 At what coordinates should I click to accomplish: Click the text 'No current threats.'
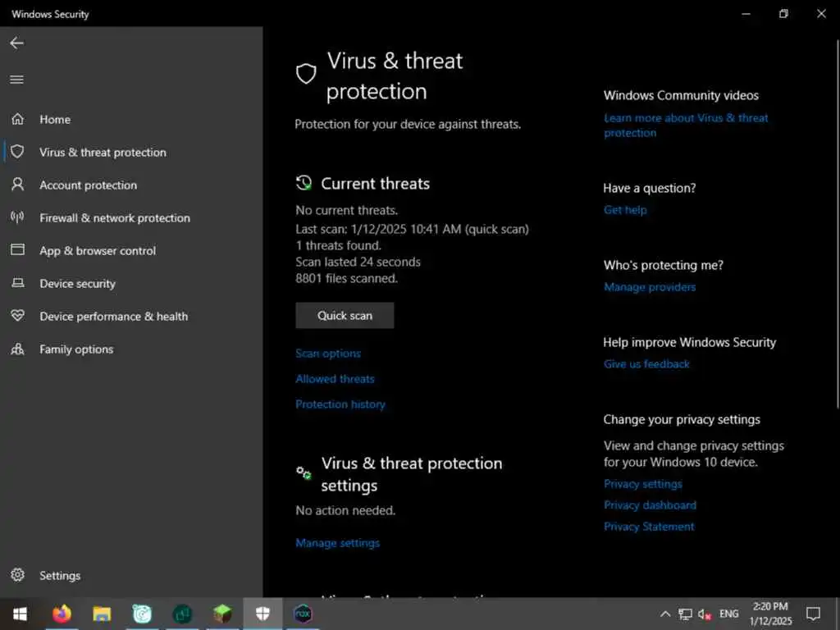(347, 210)
